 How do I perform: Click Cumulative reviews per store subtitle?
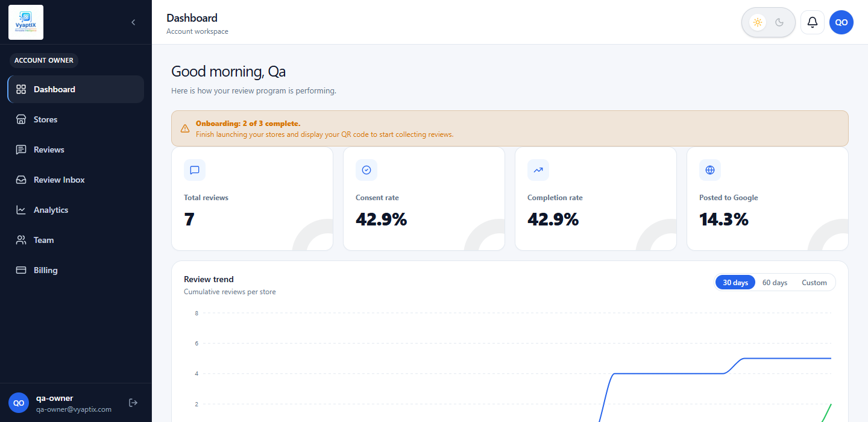click(230, 292)
